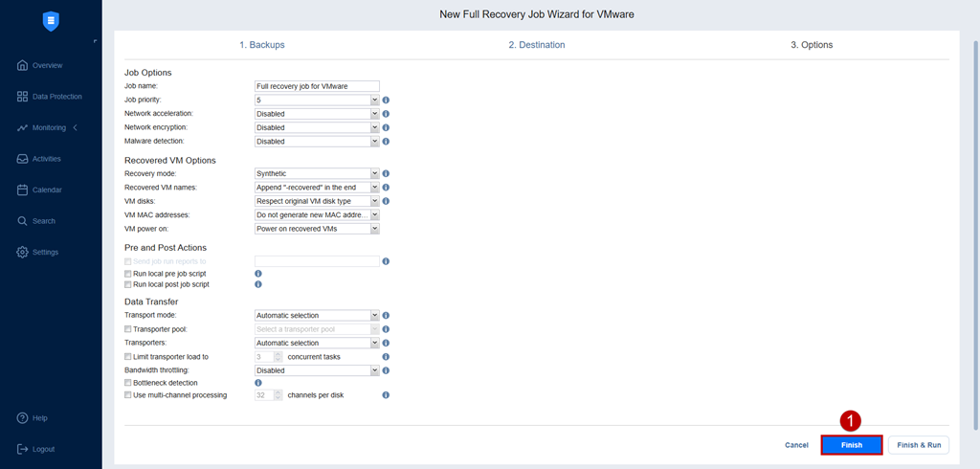Show info for Transport mode

pyautogui.click(x=386, y=316)
